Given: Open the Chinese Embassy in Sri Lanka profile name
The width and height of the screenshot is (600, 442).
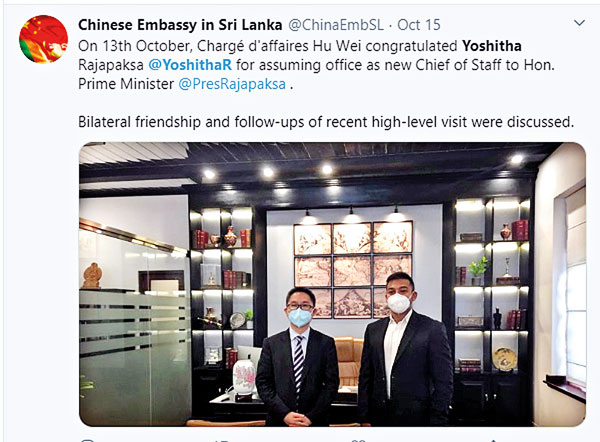Looking at the screenshot, I should click(x=180, y=25).
